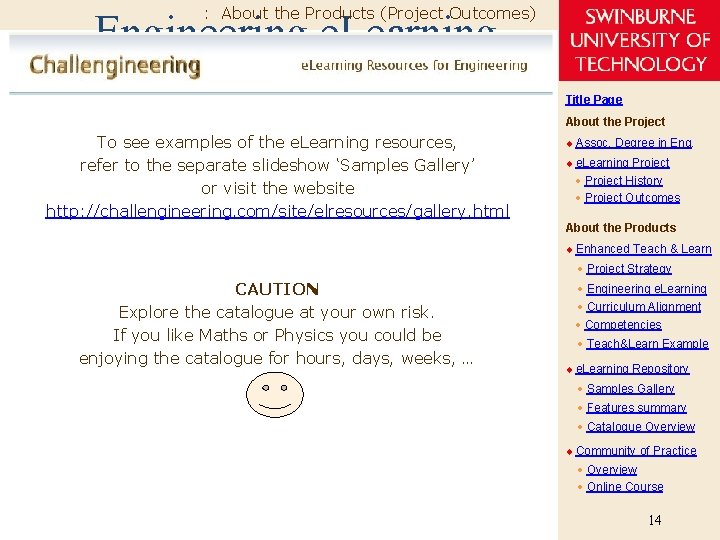
Task: Select the 'About the Project' heading
Action: [615, 122]
